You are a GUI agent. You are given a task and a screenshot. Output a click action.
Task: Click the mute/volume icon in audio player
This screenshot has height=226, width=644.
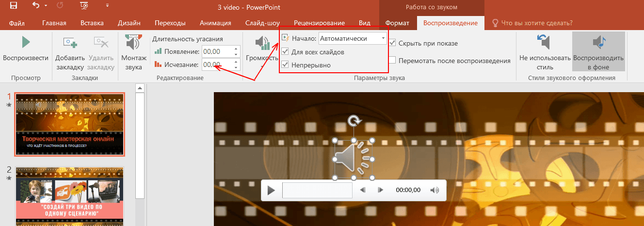coord(435,190)
